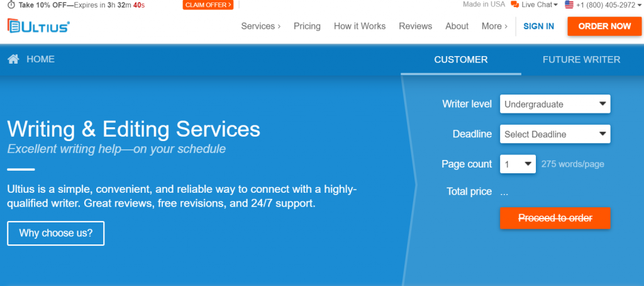Click the stopwatch timer icon

coord(11,5)
